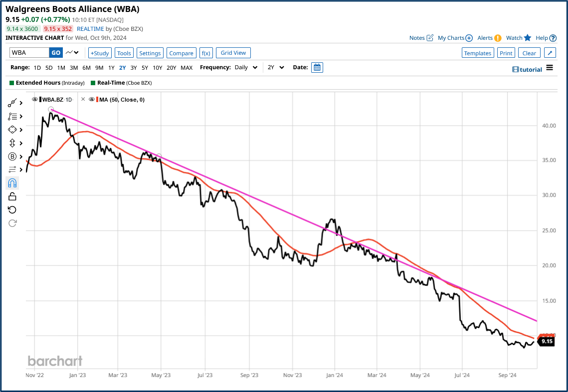Click the pop-out expand chart arrow button
Screen dimensions: 568x392
click(550, 53)
